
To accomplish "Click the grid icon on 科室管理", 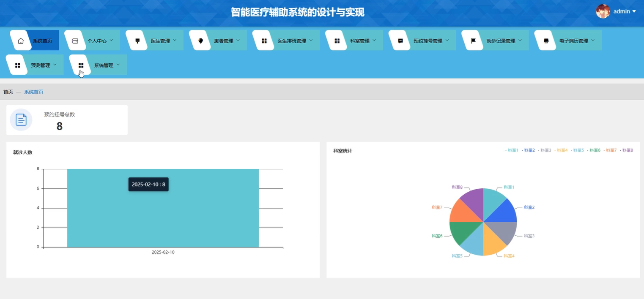I will tap(336, 40).
